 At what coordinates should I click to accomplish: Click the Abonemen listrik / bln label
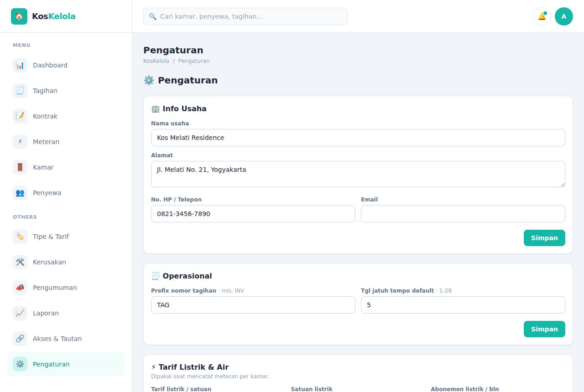coord(465,389)
